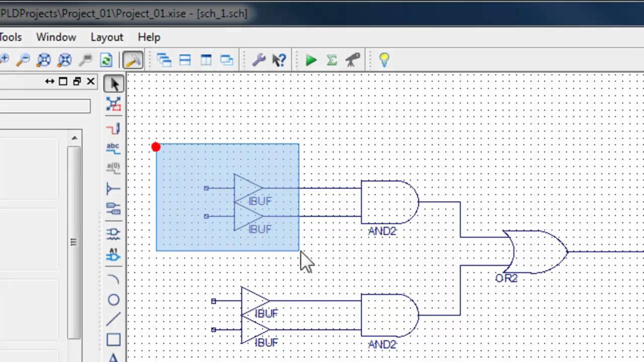This screenshot has height=362, width=644.
Task: Select the Add Symbol gate tool
Action: (x=113, y=233)
